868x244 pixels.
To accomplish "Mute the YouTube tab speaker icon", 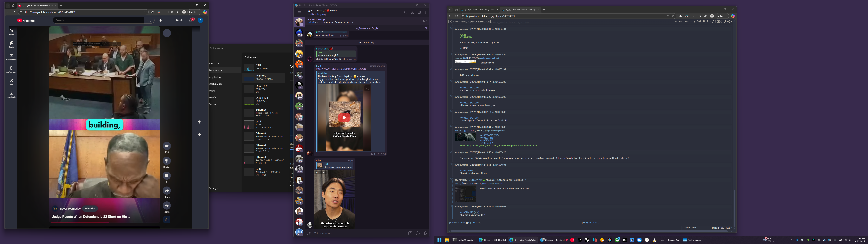I will 24,6.
